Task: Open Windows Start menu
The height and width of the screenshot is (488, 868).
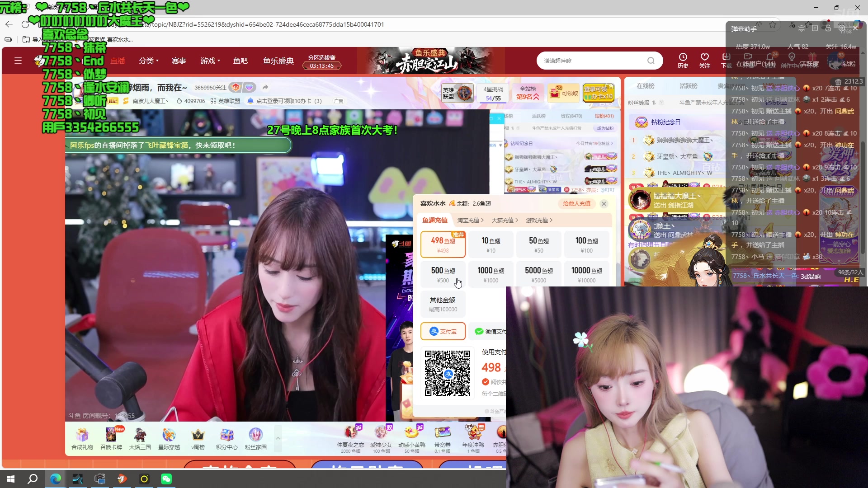Action: click(x=11, y=479)
